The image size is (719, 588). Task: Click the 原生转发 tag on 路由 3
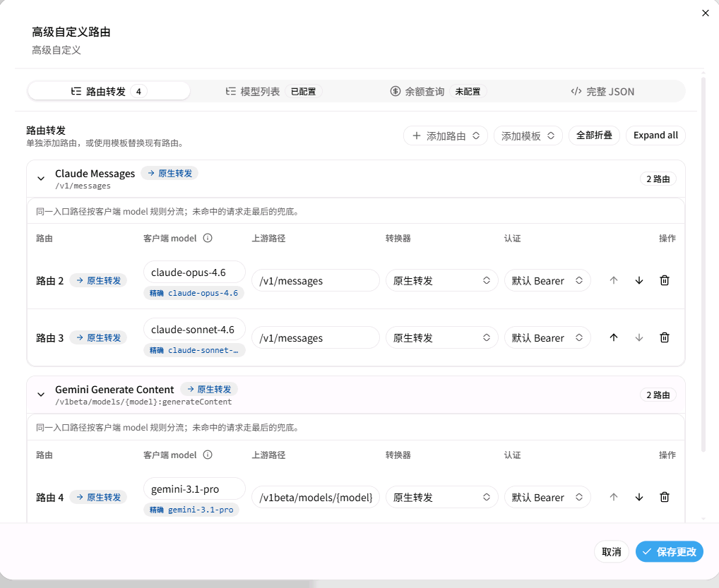98,338
